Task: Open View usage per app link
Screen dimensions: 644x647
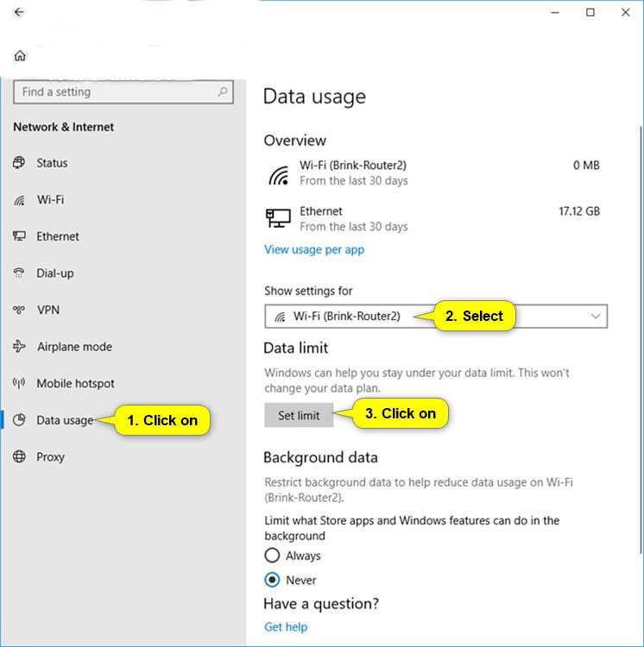Action: (314, 249)
